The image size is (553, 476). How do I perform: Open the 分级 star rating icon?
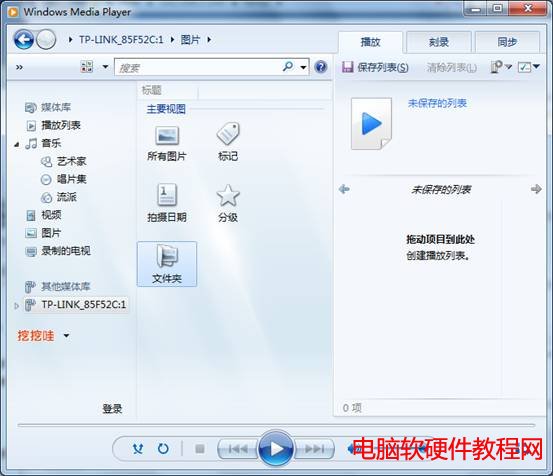coord(228,195)
